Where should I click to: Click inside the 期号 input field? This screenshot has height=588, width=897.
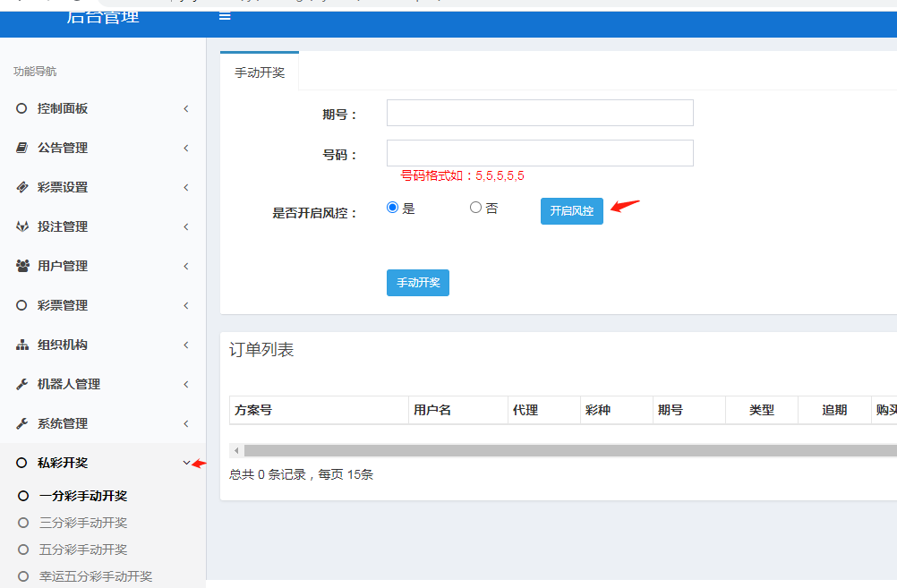[x=539, y=113]
